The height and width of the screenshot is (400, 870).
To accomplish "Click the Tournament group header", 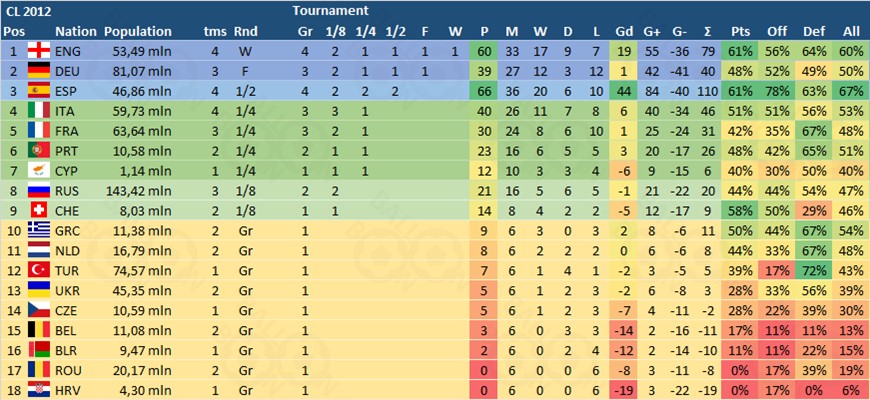I will coord(329,11).
